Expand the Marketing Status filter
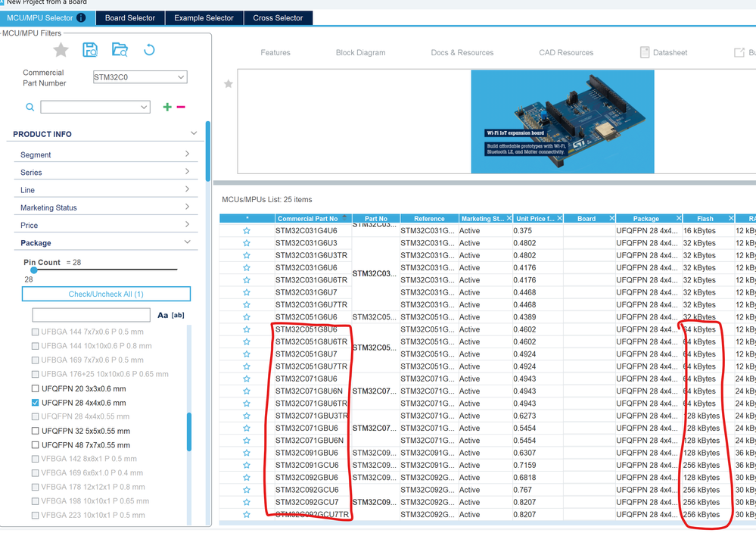Screen dimensions: 756x533 [187, 207]
